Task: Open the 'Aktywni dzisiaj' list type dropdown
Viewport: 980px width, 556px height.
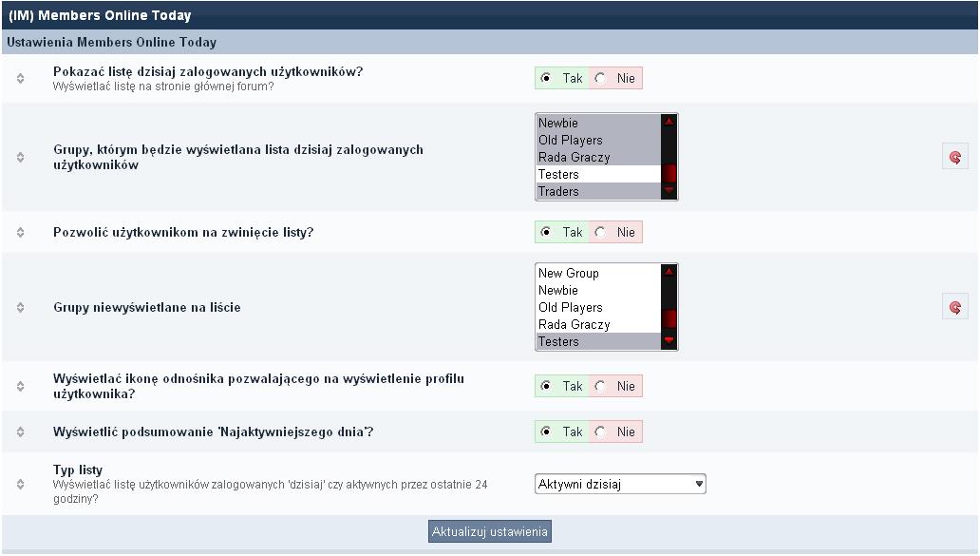Action: (x=620, y=485)
